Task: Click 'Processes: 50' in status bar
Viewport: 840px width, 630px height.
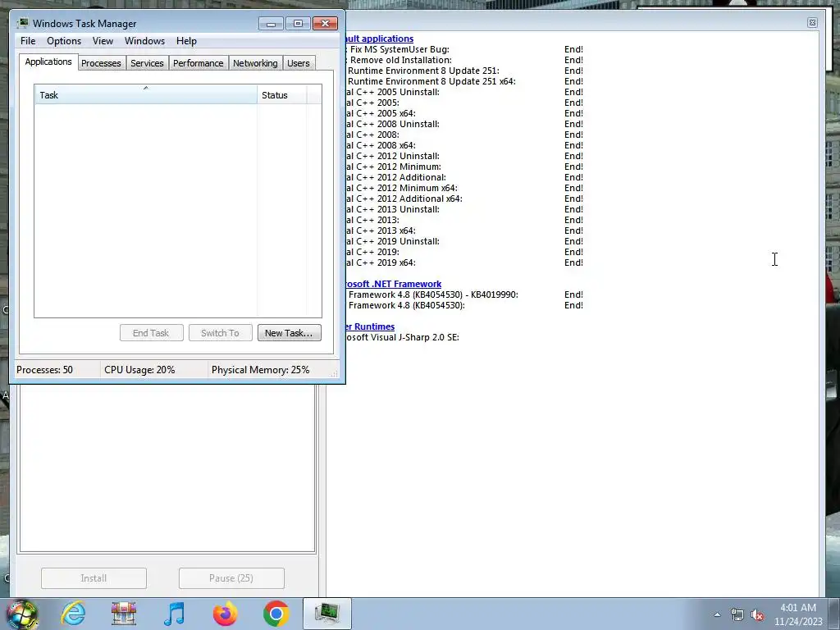Action: [44, 370]
